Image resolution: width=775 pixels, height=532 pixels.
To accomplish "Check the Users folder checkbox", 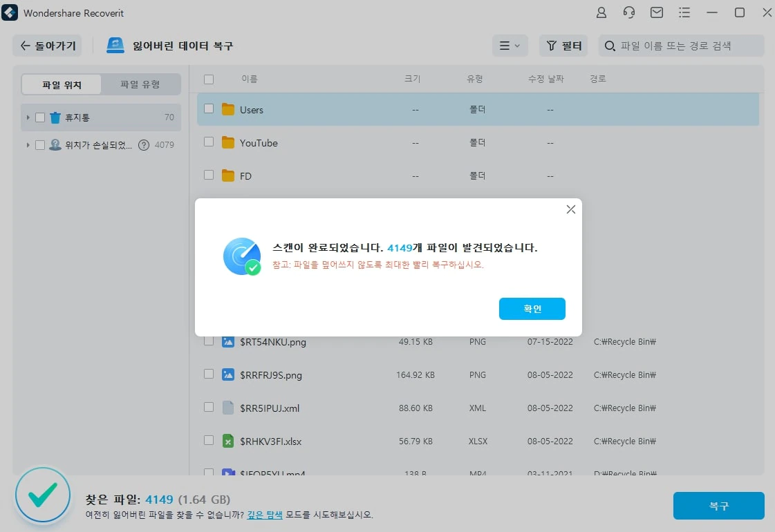I will point(209,108).
